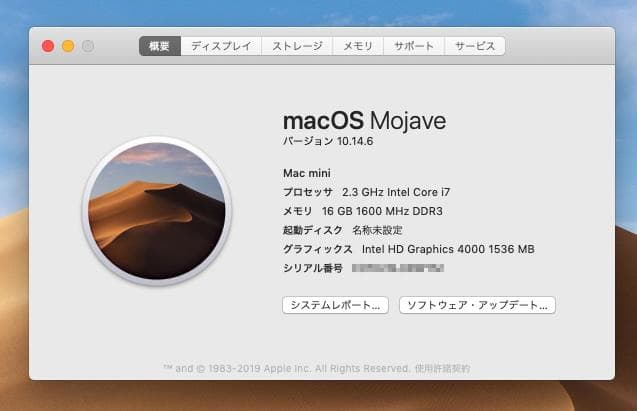Open the ストレージ tab

pyautogui.click(x=297, y=46)
